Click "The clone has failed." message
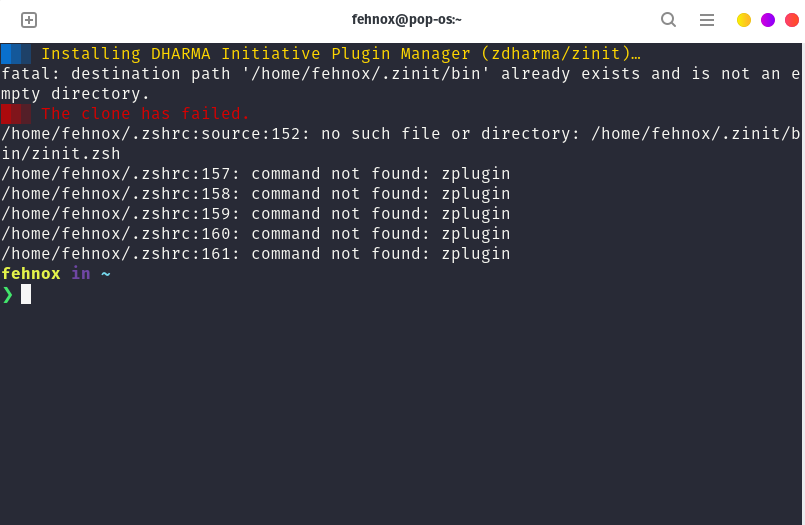The height and width of the screenshot is (525, 805). pyautogui.click(x=145, y=113)
